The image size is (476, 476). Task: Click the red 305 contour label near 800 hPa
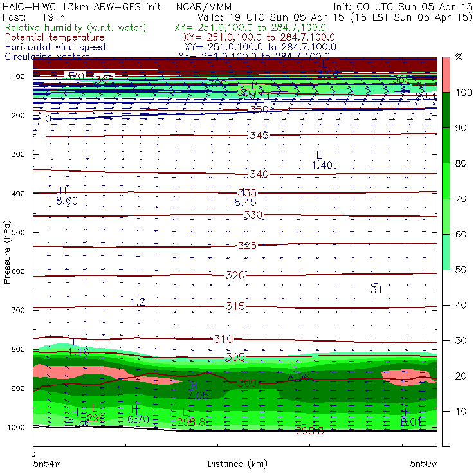point(235,357)
